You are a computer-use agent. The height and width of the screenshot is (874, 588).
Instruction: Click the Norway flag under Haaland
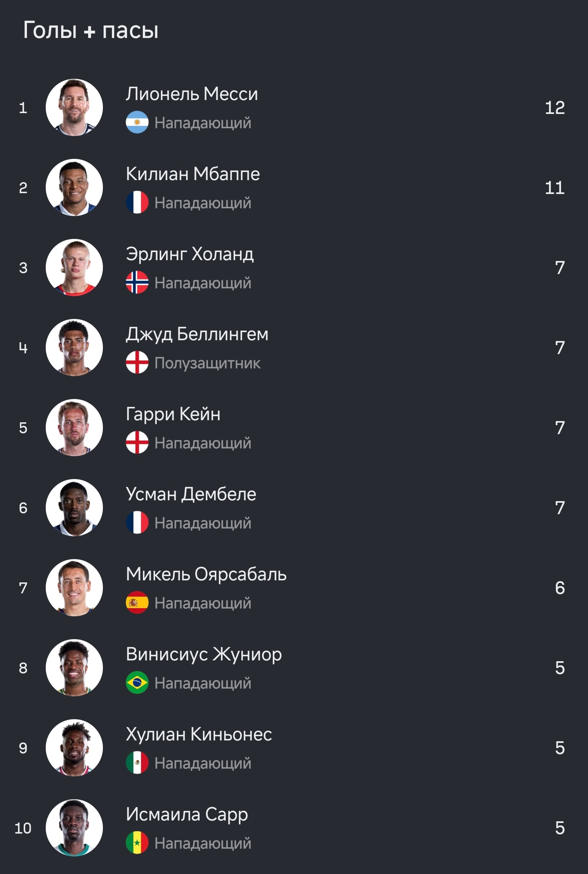pos(137,282)
